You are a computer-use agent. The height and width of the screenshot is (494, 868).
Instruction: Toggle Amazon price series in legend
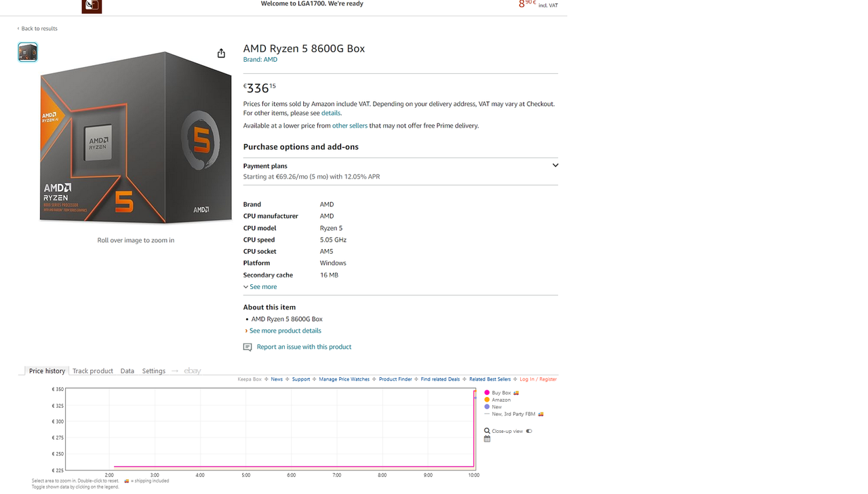coord(497,400)
